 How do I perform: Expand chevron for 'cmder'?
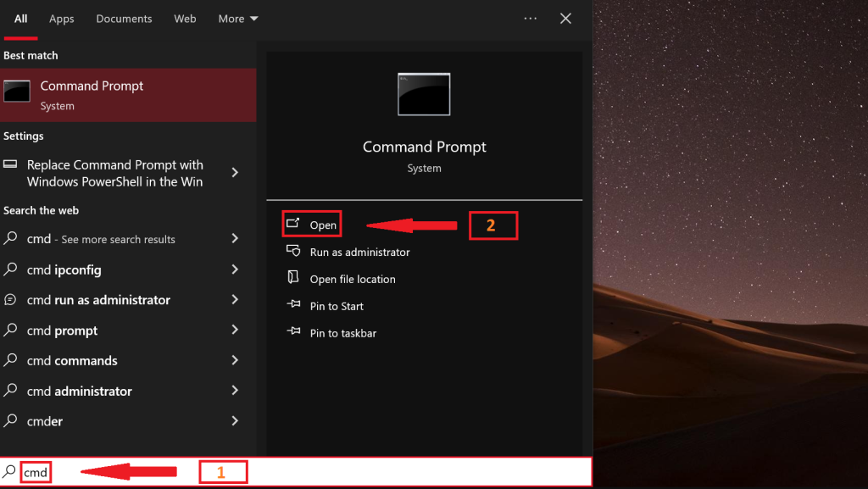click(235, 421)
